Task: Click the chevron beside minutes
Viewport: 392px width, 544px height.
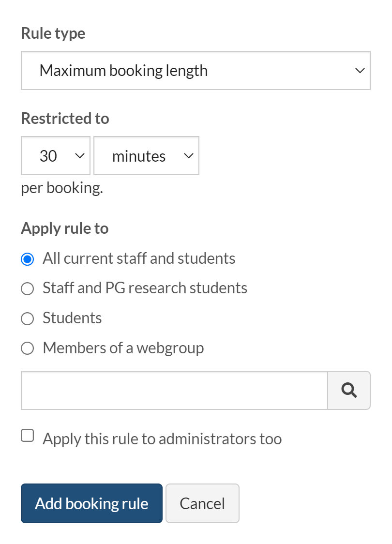Action: point(188,156)
